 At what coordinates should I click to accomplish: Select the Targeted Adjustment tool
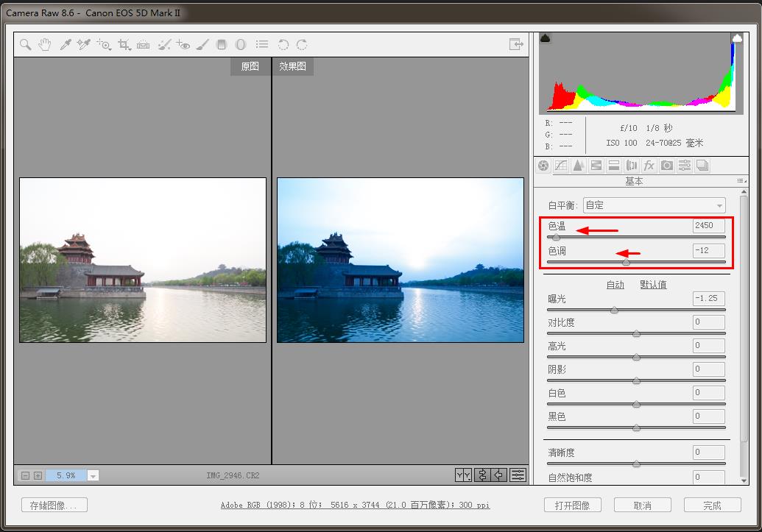pyautogui.click(x=104, y=45)
